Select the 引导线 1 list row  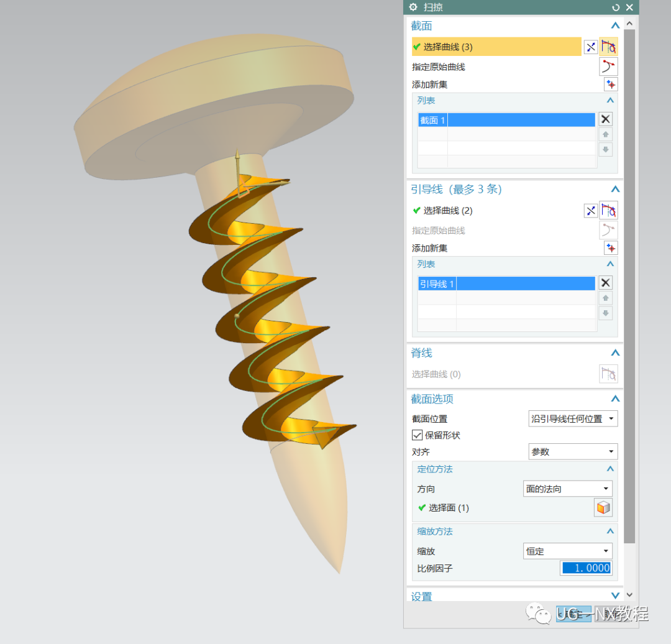click(x=507, y=284)
